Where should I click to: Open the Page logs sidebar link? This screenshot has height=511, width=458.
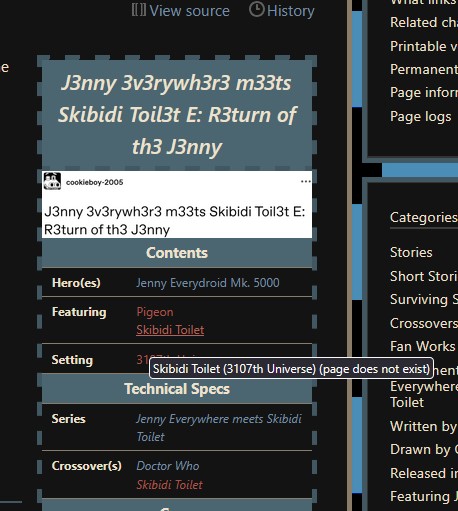[421, 116]
